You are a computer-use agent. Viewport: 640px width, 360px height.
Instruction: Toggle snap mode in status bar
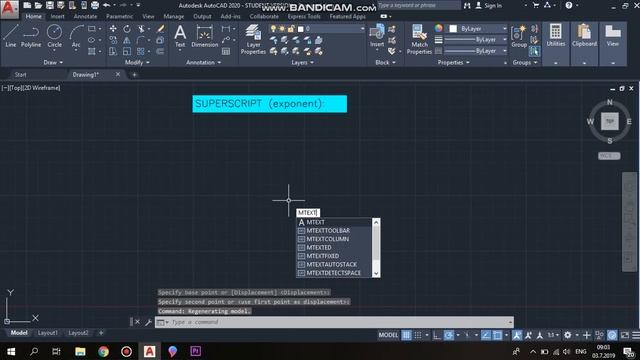click(418, 335)
